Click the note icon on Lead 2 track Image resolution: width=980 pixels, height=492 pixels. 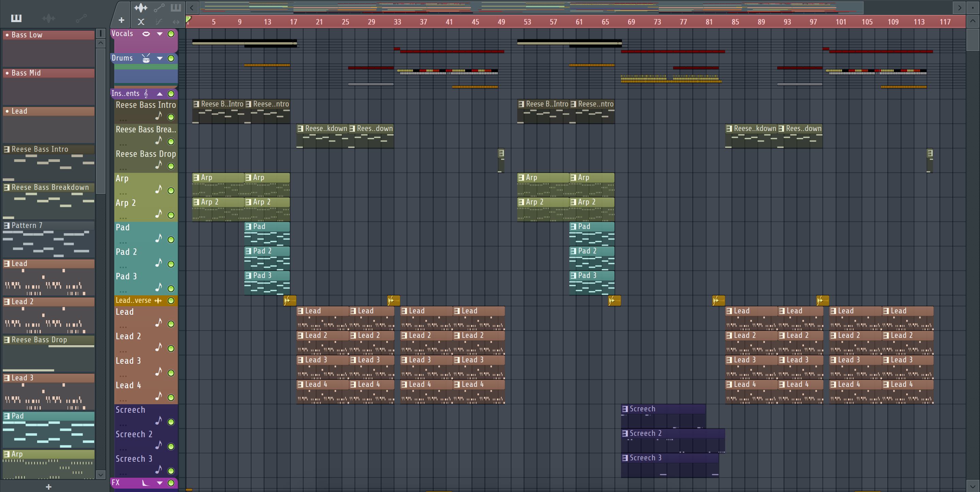(159, 347)
